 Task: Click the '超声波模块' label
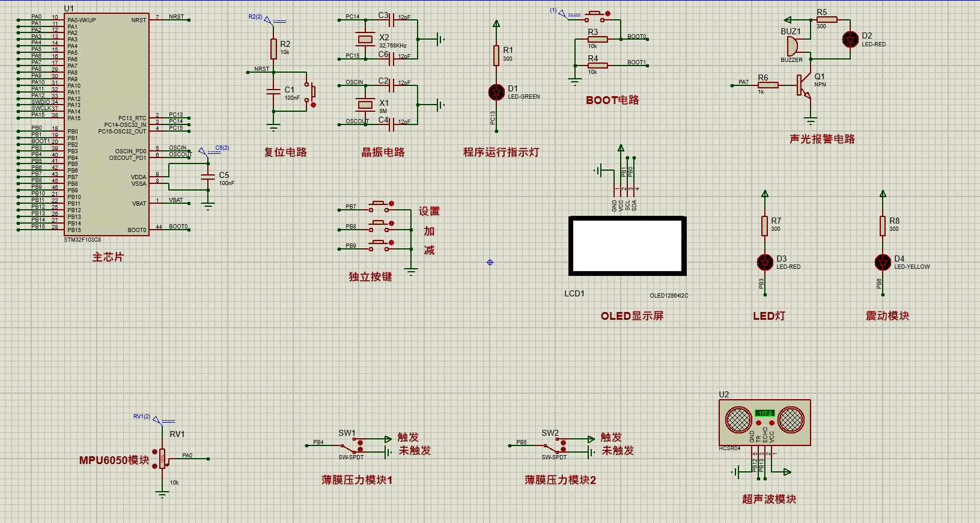(x=769, y=499)
